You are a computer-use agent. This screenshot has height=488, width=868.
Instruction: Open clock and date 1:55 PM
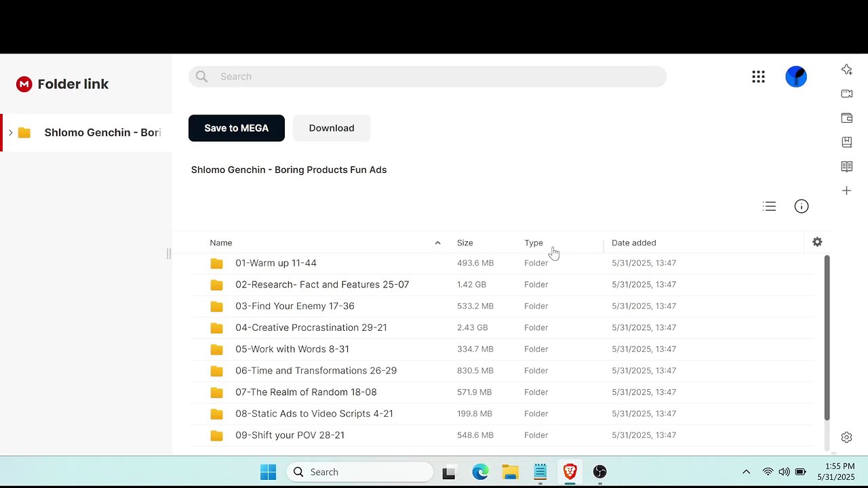[x=835, y=472]
